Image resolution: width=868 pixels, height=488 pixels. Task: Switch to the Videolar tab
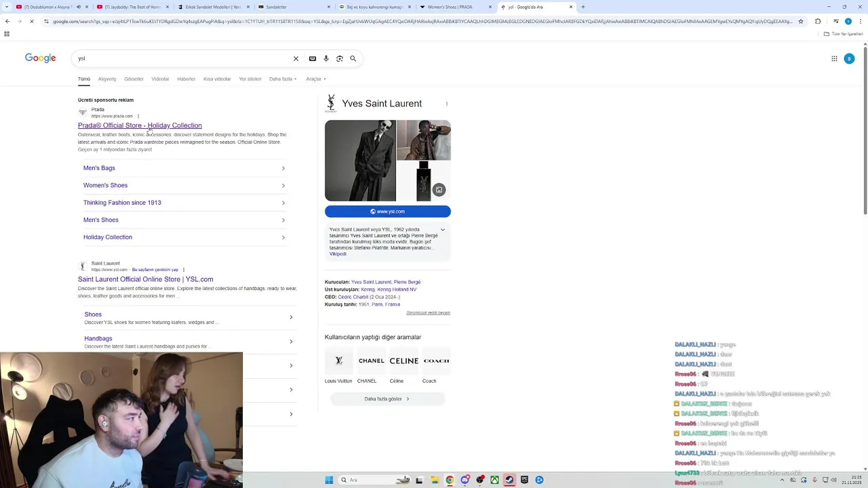tap(160, 79)
